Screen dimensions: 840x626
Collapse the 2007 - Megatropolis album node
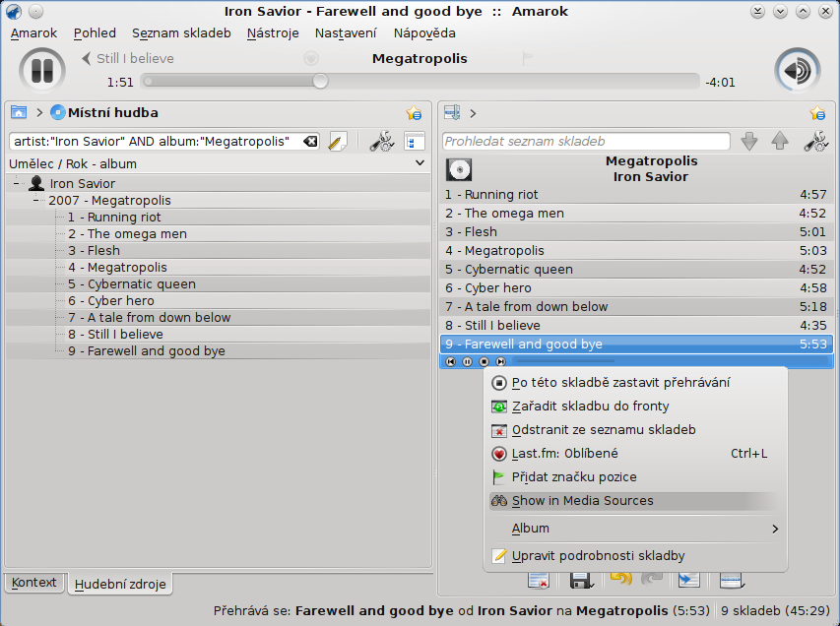(x=36, y=200)
